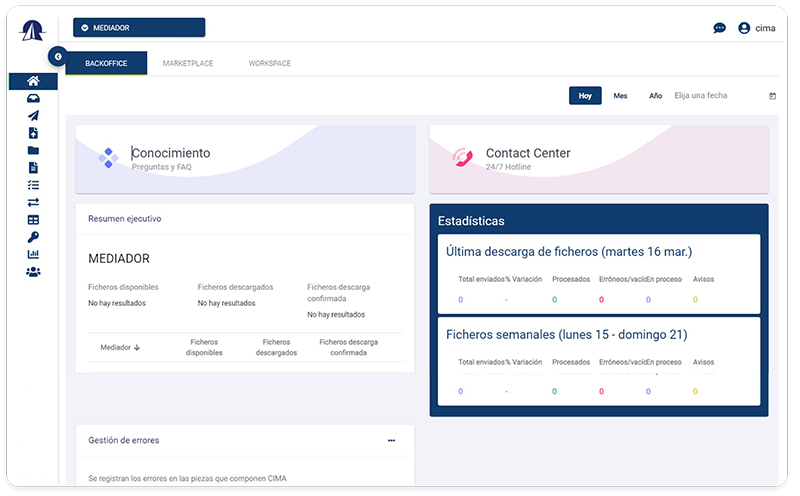
Task: Select the Año time filter
Action: pyautogui.click(x=655, y=96)
